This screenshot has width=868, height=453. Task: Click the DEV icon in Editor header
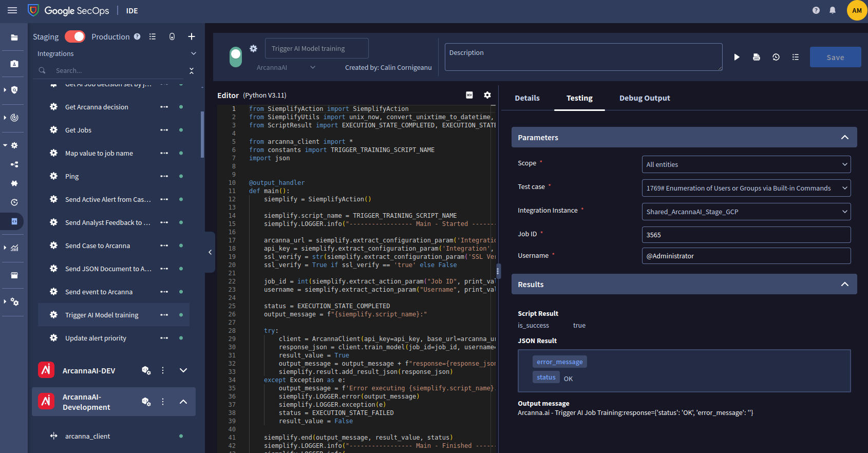(469, 95)
